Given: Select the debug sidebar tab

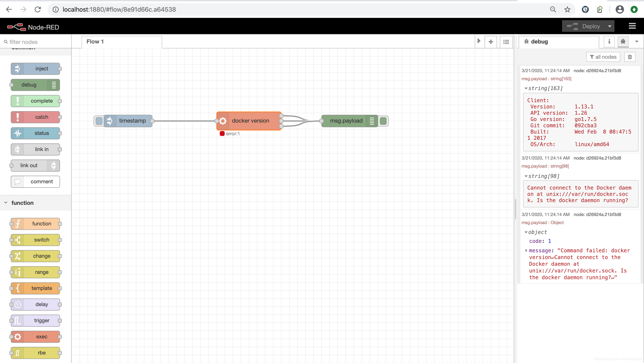Looking at the screenshot, I should click(x=559, y=42).
